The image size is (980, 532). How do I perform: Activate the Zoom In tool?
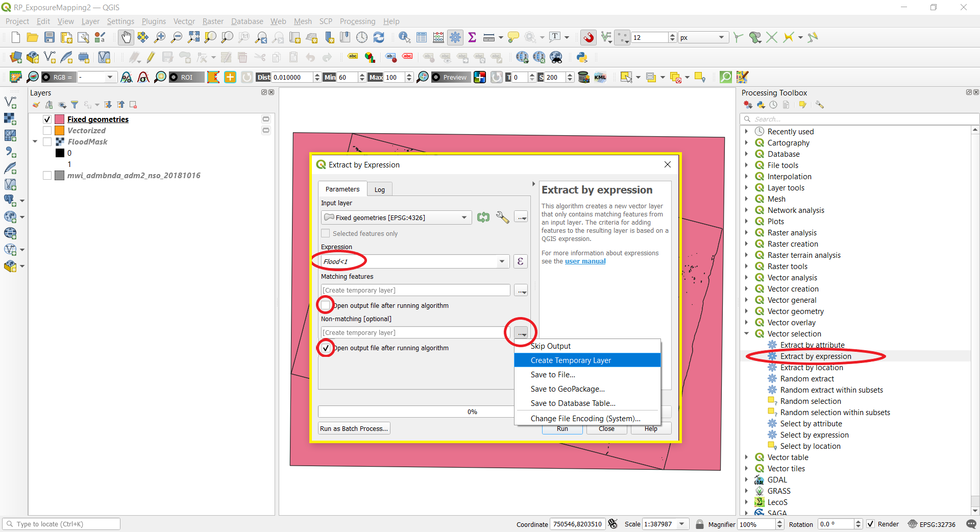pos(160,37)
